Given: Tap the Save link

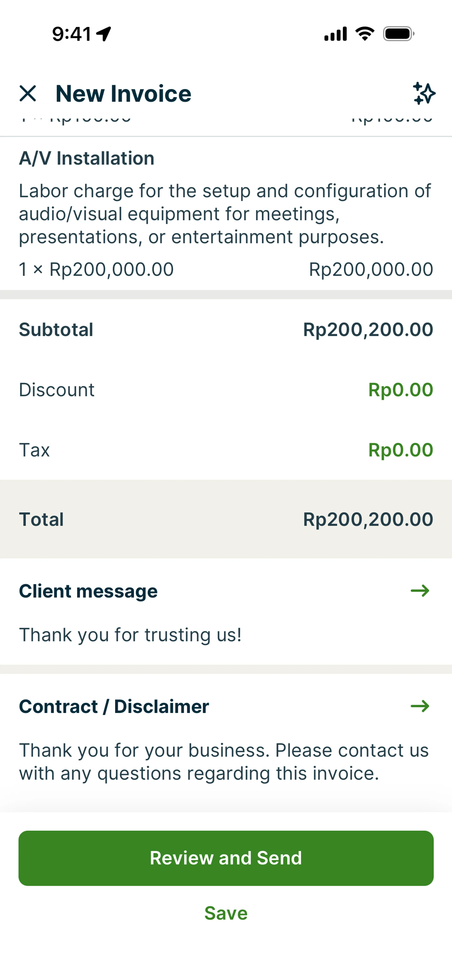Looking at the screenshot, I should pyautogui.click(x=226, y=913).
